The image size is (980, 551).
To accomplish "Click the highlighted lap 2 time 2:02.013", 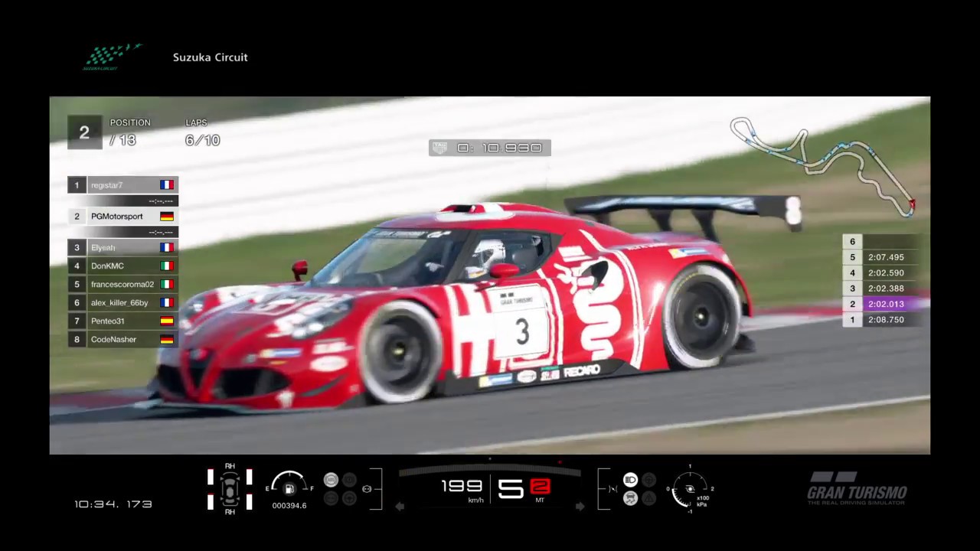I will [x=886, y=304].
